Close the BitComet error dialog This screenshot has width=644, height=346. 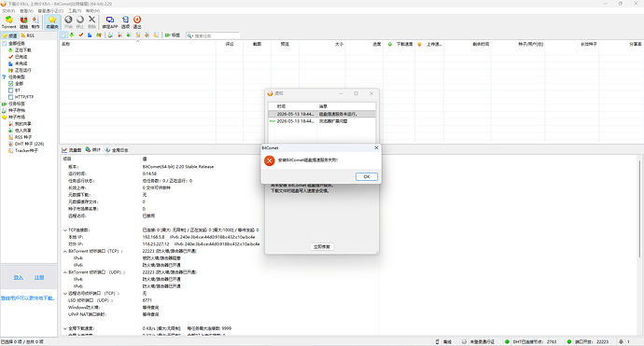pos(376,147)
